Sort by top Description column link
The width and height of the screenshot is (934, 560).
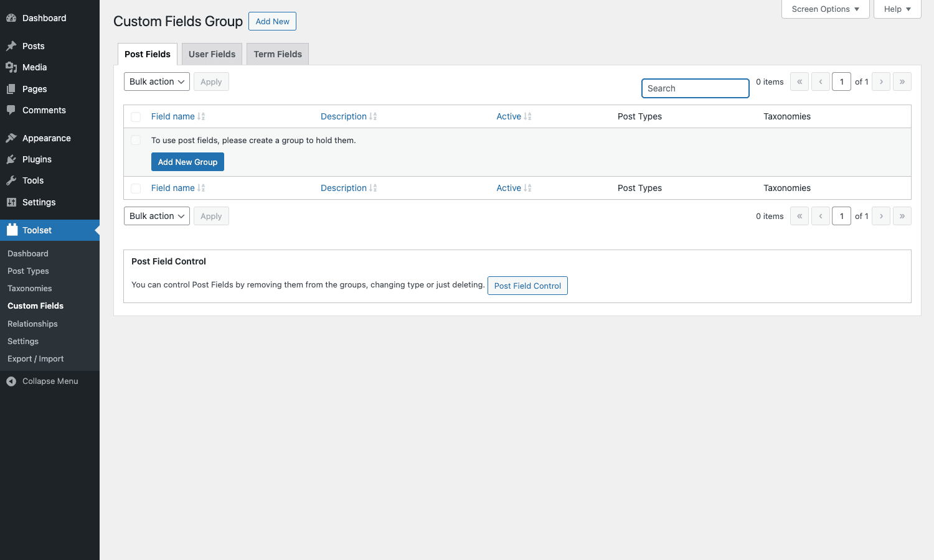[344, 116]
